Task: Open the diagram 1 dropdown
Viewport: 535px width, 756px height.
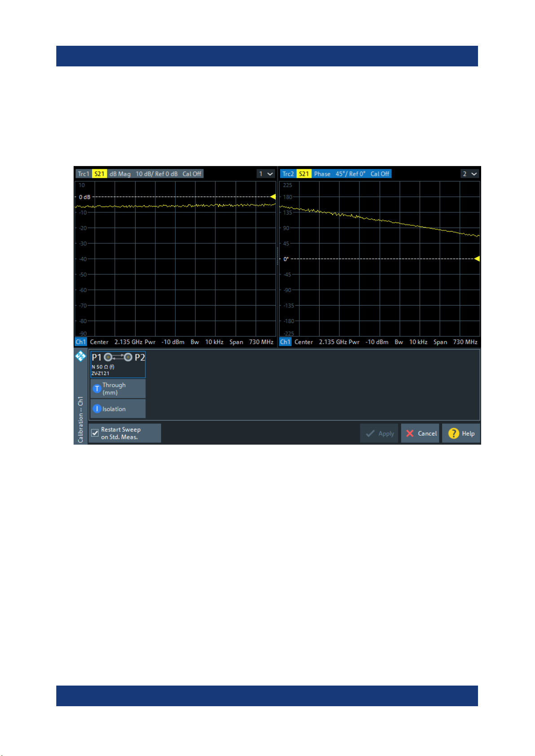Action: [266, 174]
